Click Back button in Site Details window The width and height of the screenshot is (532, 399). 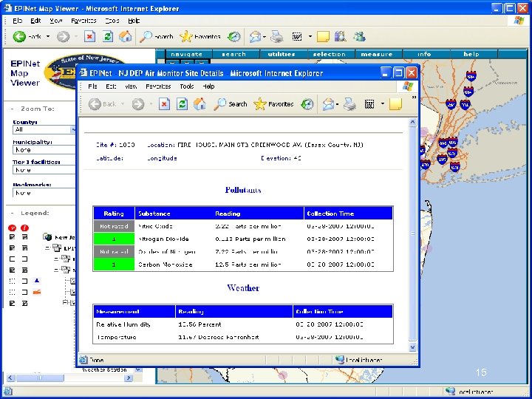click(103, 104)
